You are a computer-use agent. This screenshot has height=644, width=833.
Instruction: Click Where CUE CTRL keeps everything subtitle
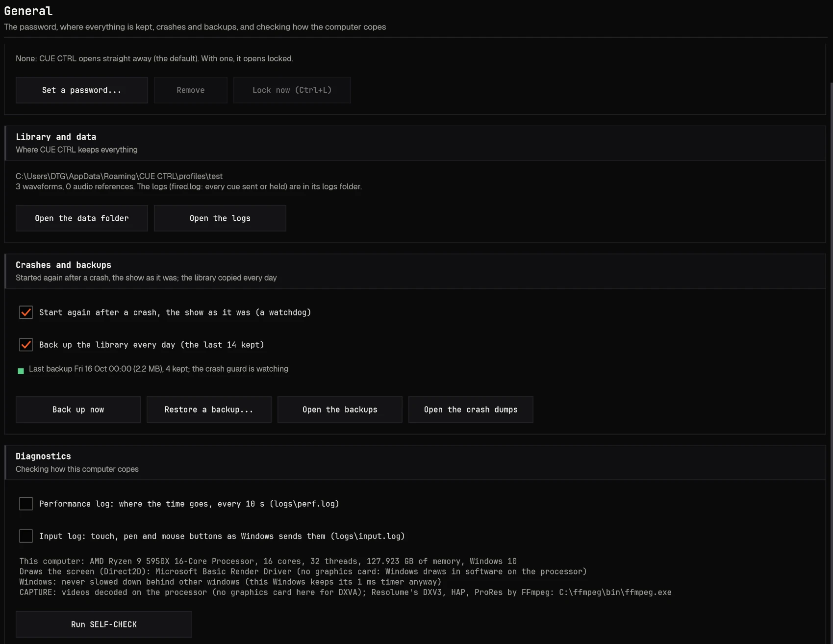(x=76, y=150)
